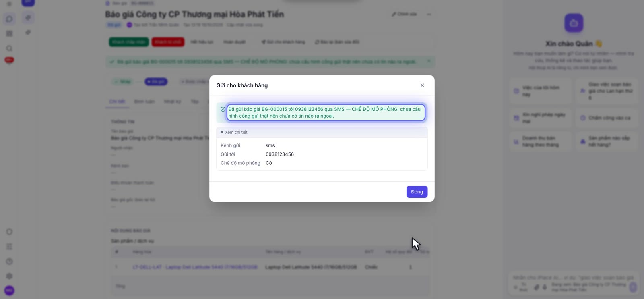This screenshot has height=299, width=644.
Task: Click the red notification badge in the sidebar
Action: [9, 60]
